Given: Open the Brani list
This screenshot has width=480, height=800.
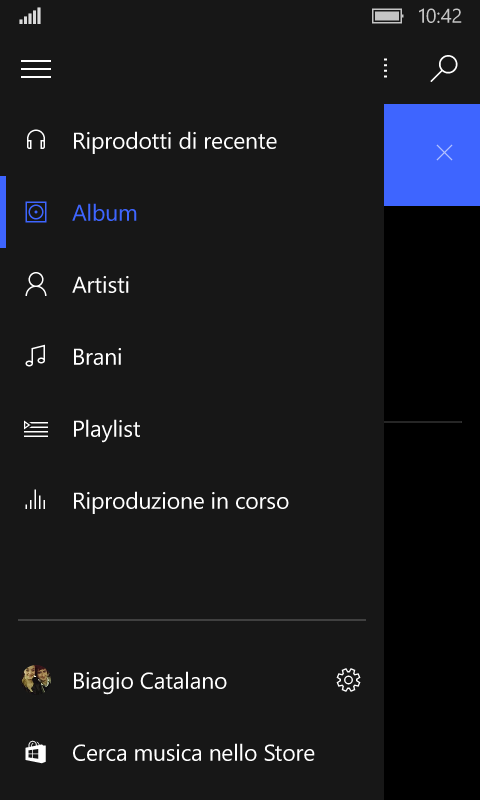Looking at the screenshot, I should pyautogui.click(x=97, y=357).
